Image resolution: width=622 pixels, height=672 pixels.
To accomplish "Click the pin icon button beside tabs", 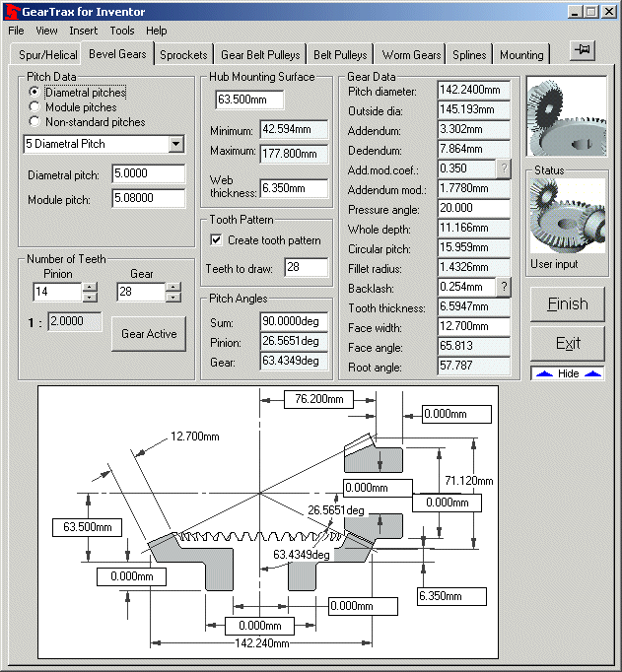I will [x=582, y=51].
